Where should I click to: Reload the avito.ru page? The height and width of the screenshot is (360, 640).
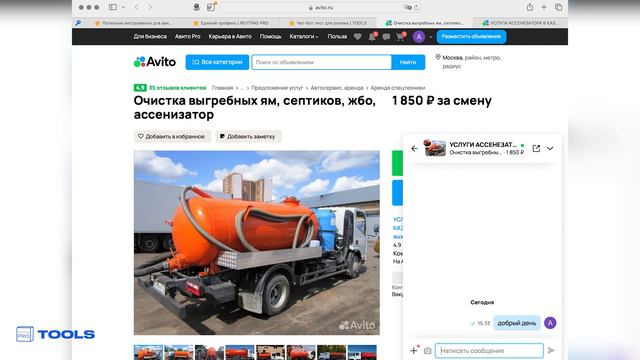[x=416, y=7]
